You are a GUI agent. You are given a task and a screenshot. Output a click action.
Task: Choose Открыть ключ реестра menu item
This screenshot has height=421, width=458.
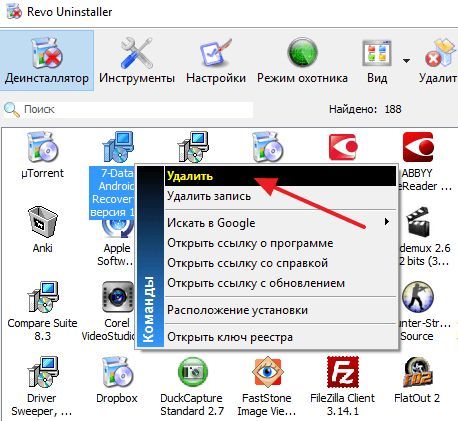click(280, 337)
